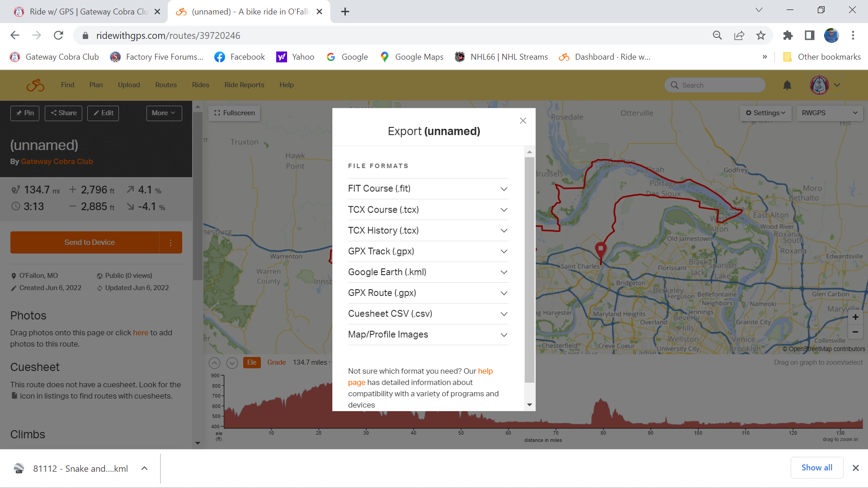Click the export dialog scrollbar down arrow
The image size is (868, 488).
click(x=529, y=405)
